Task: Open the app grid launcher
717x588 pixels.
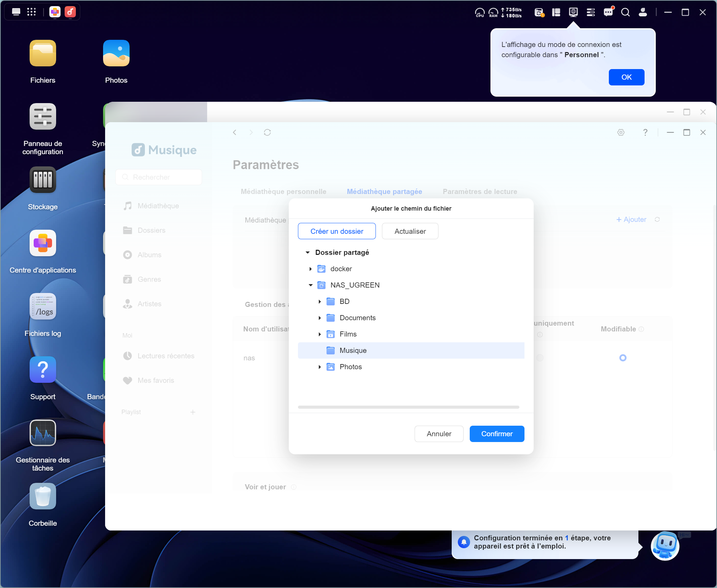Action: pos(31,12)
